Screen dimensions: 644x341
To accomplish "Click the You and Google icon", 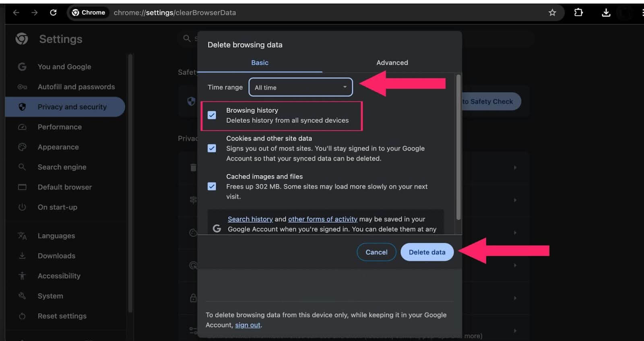I will [22, 66].
